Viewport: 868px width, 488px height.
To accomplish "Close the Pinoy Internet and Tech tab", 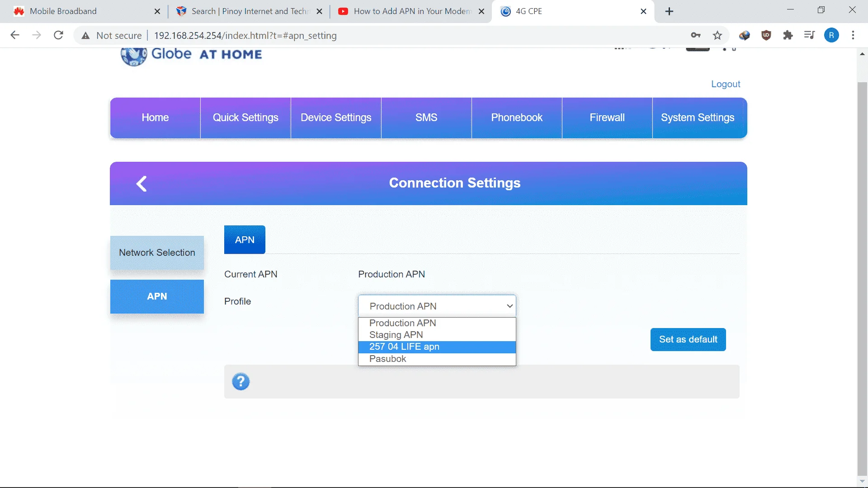I will (x=320, y=11).
